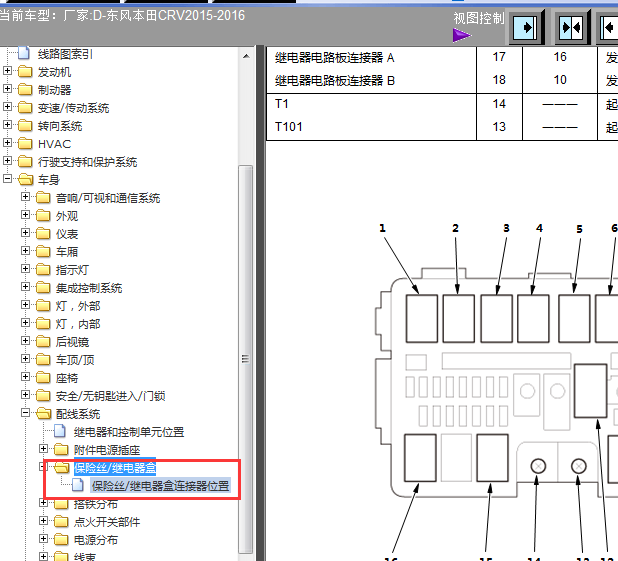Click the open 配线系统 folder icon
The image size is (618, 561).
click(x=44, y=414)
